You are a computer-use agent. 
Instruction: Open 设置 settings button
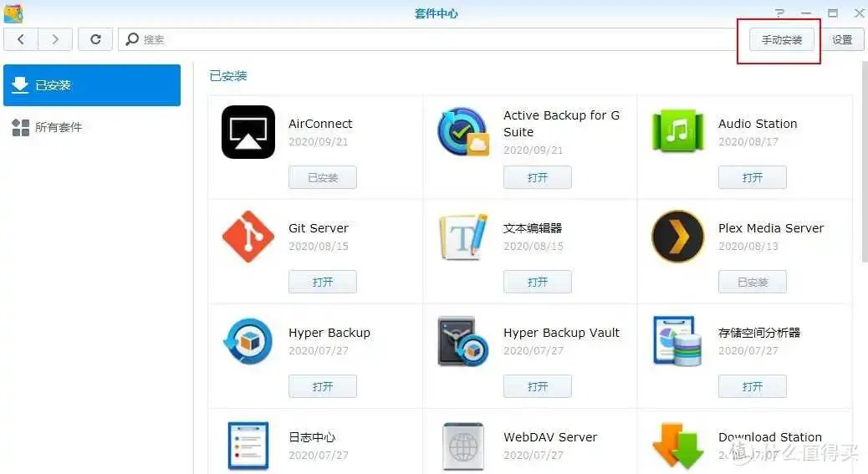point(842,40)
